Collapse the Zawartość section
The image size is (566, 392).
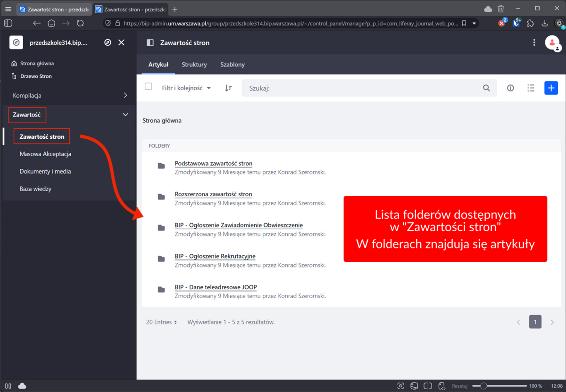[x=125, y=115]
